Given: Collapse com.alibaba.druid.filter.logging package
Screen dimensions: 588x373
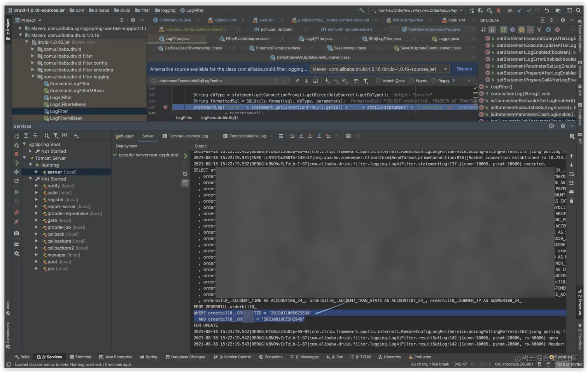Looking at the screenshot, I should (x=33, y=77).
